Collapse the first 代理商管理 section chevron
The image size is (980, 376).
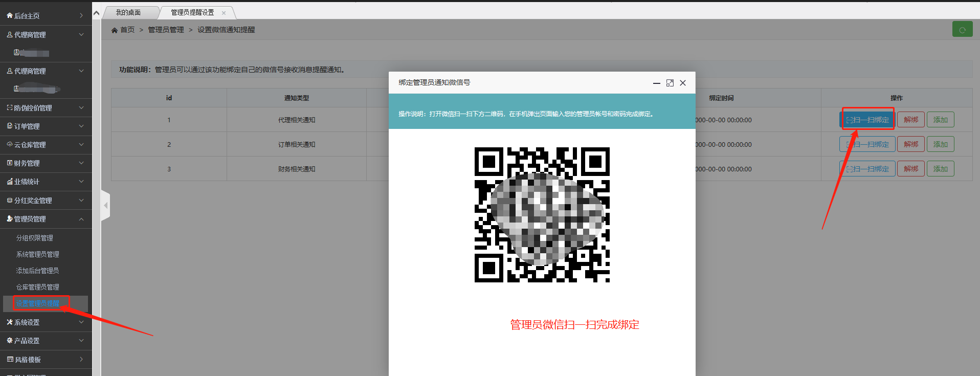click(81, 35)
